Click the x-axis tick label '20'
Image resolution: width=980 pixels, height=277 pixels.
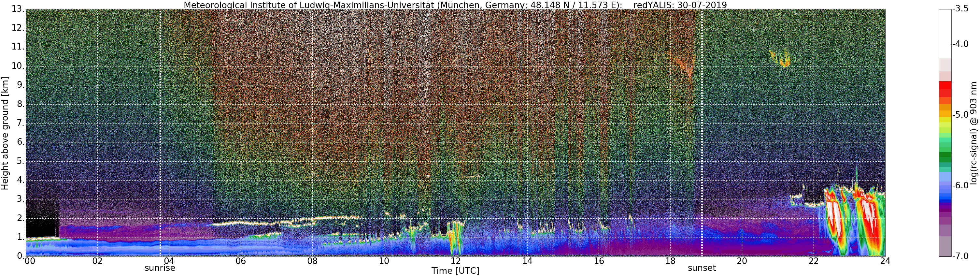coord(742,261)
